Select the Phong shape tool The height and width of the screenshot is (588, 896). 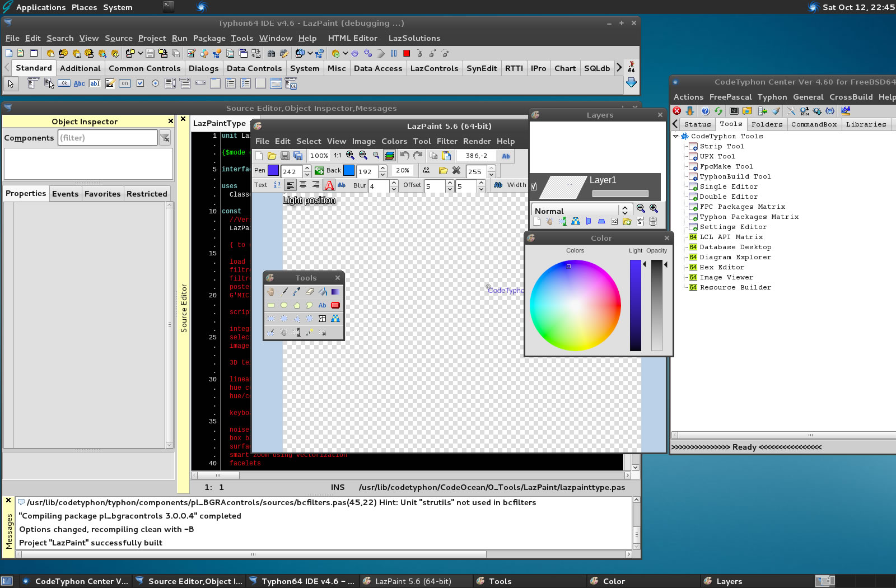point(335,305)
